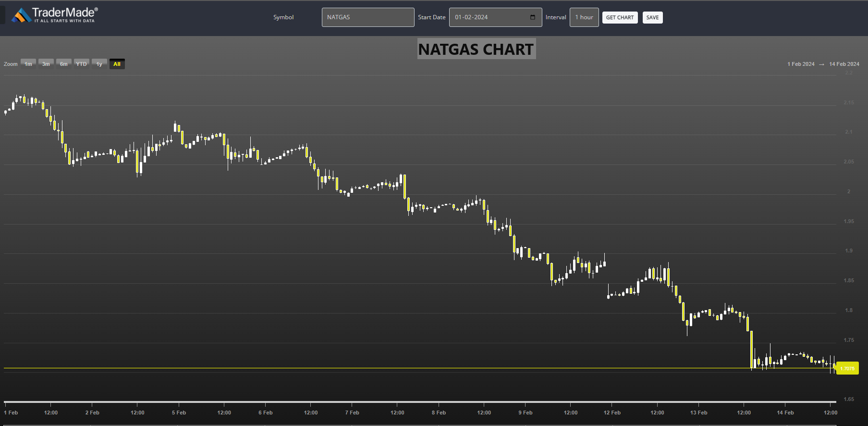This screenshot has height=426, width=868.
Task: Click the 5 Feb x-axis label
Action: pos(179,413)
